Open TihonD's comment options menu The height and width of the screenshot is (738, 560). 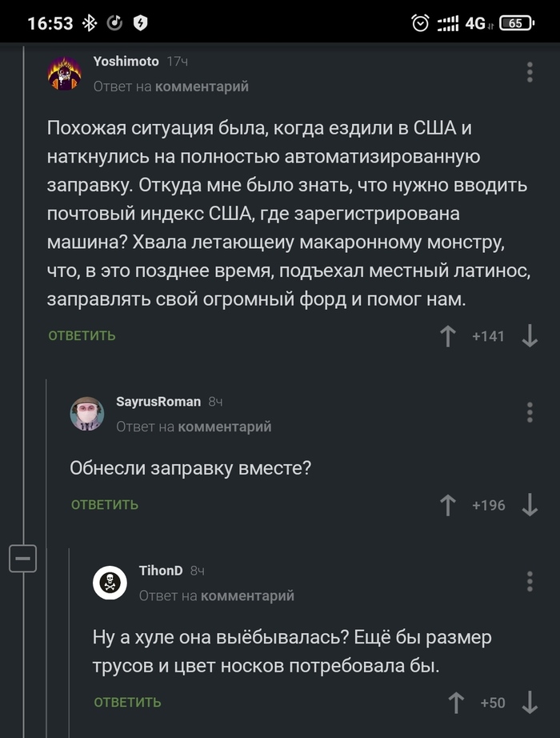(x=529, y=583)
